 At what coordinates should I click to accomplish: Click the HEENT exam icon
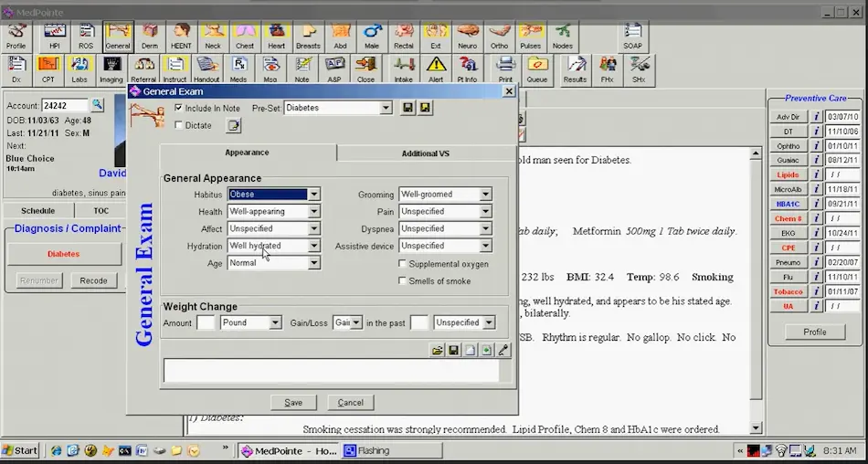coord(182,37)
